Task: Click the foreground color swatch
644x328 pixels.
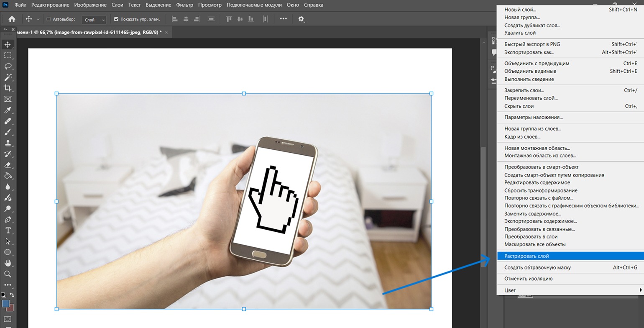Action: click(x=5, y=304)
